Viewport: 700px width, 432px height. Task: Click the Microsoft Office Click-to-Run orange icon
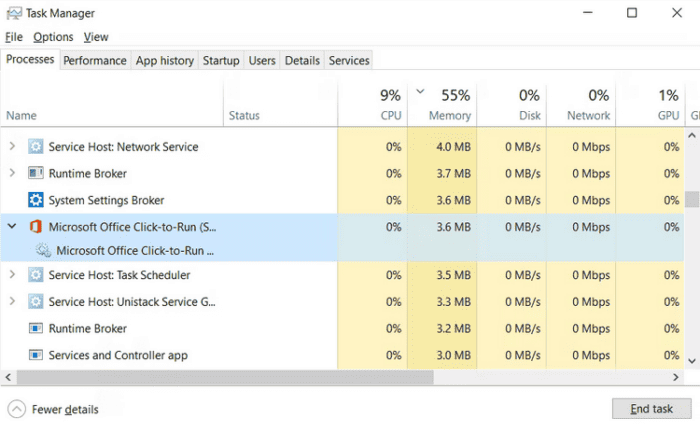[x=36, y=227]
